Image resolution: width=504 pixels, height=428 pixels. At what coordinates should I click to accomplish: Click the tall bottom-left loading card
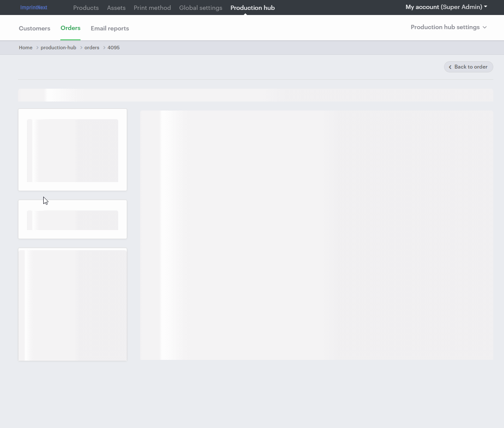click(x=72, y=304)
